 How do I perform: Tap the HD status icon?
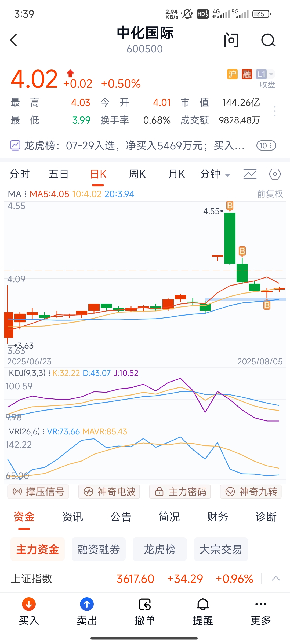pos(202,14)
